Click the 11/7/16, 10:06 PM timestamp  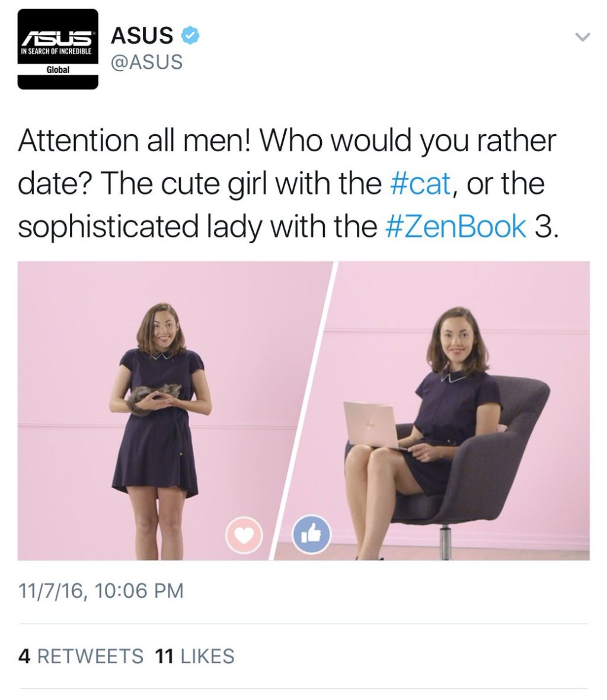point(101,591)
